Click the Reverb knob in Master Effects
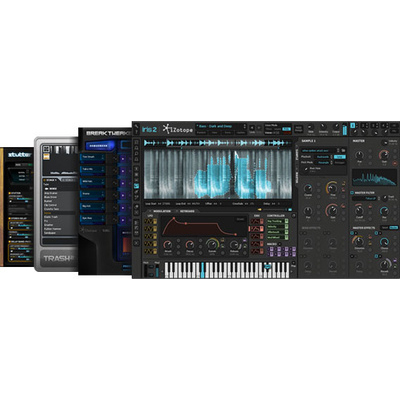This screenshot has width=400, height=400. 384,265
